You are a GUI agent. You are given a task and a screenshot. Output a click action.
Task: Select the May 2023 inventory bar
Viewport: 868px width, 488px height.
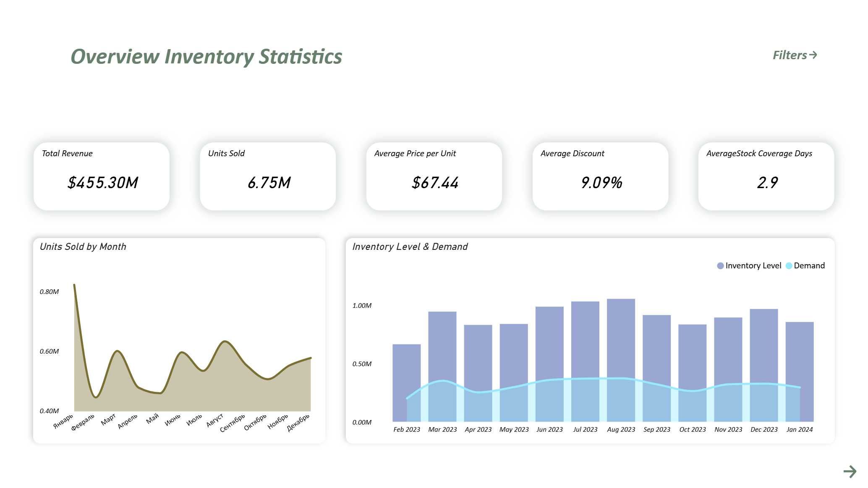point(514,373)
